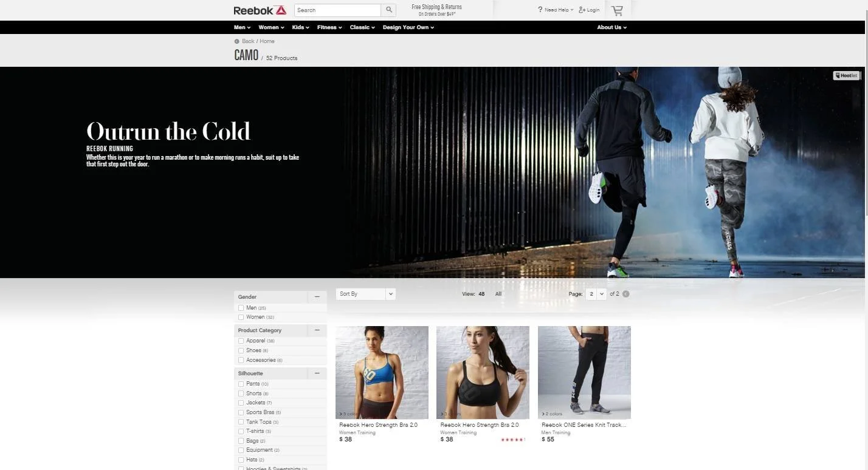Check the Jackets silhouette filter

tap(241, 403)
